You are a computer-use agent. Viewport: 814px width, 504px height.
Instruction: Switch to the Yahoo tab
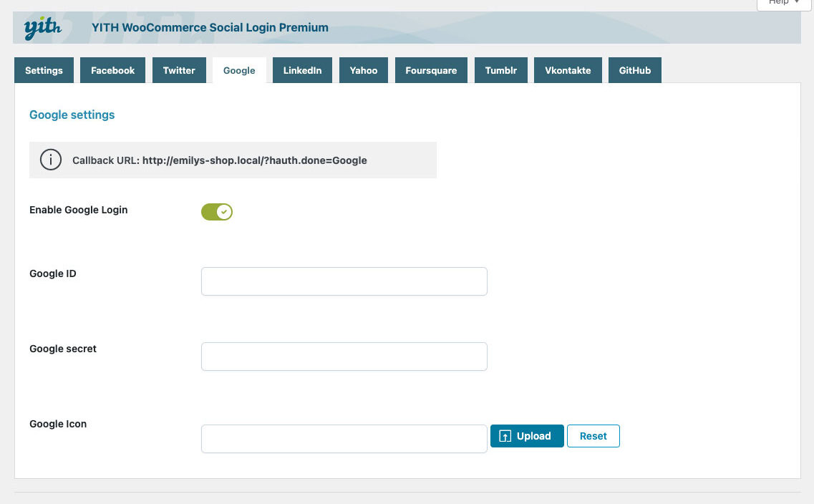[364, 70]
